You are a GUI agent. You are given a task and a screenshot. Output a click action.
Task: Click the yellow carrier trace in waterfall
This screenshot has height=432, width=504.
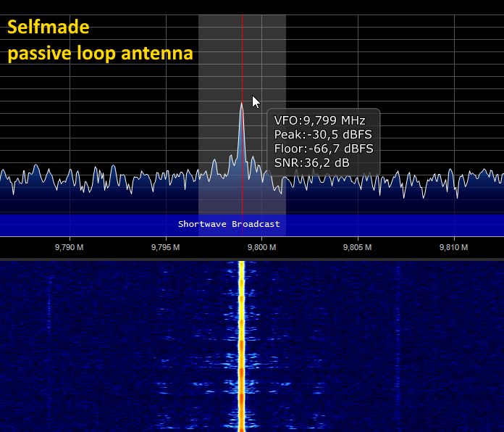click(241, 346)
